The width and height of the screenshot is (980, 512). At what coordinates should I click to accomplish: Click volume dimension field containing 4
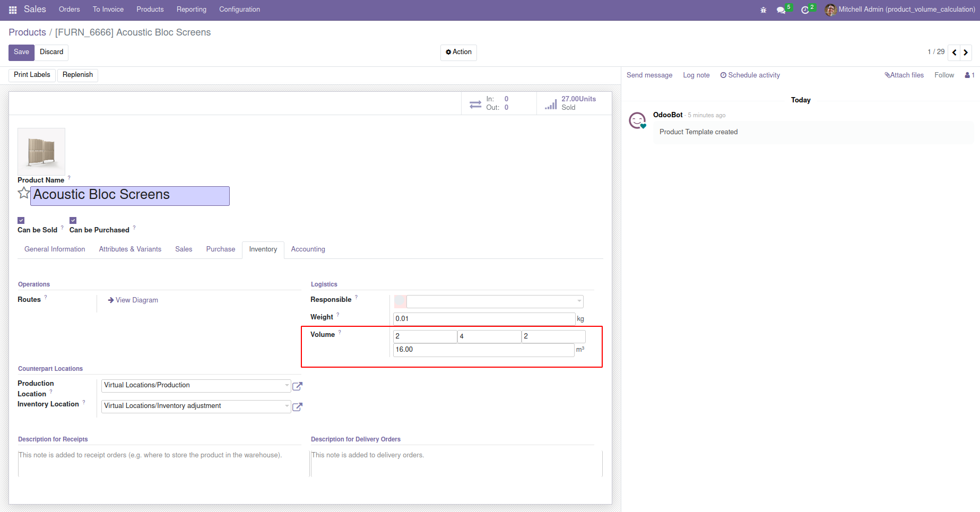489,336
